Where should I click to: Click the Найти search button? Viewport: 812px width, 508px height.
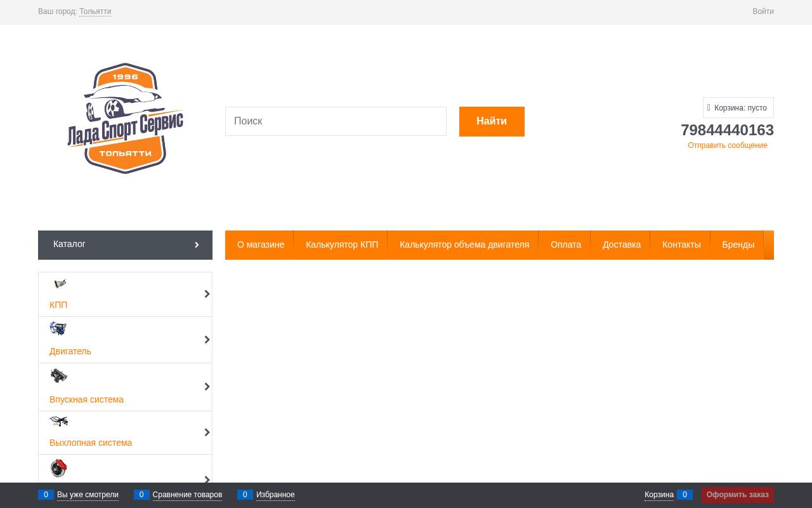point(492,121)
